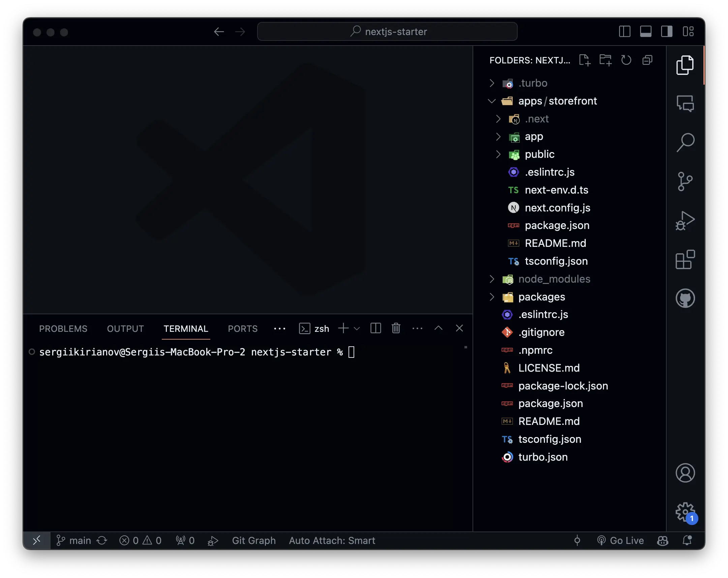
Task: Toggle the secondary sidebar
Action: [667, 31]
